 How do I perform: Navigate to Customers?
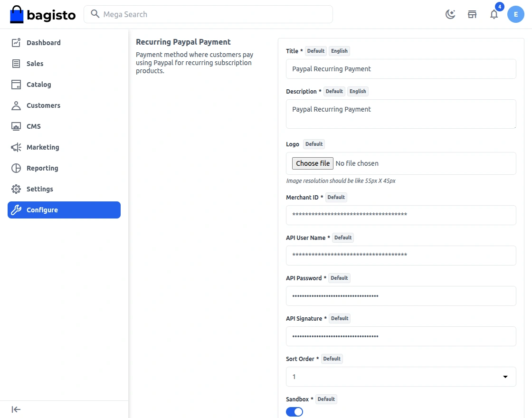click(x=43, y=105)
